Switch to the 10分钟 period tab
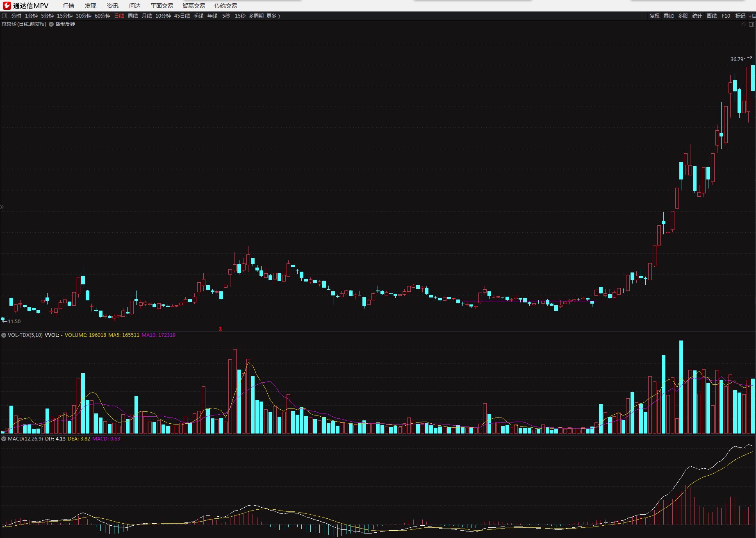Image resolution: width=756 pixels, height=538 pixels. (x=163, y=16)
